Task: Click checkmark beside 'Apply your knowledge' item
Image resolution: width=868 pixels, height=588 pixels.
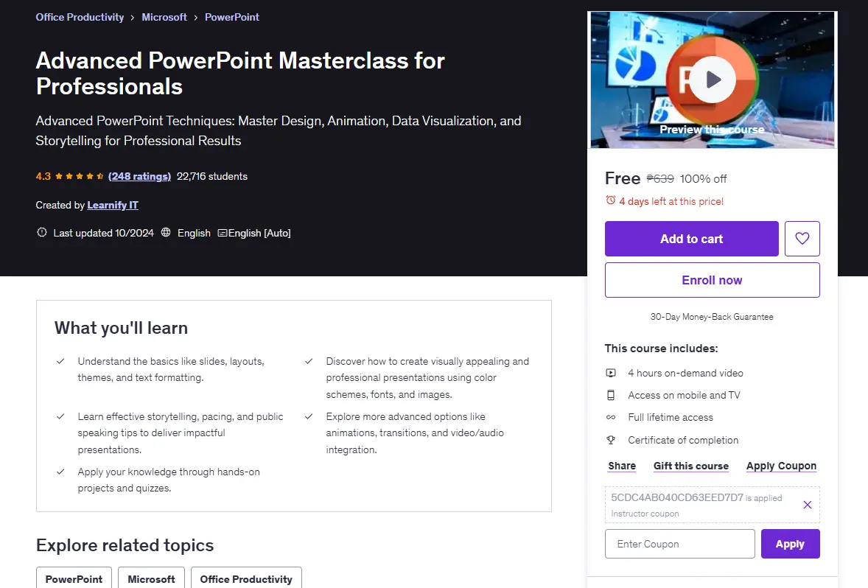Action: click(x=60, y=472)
